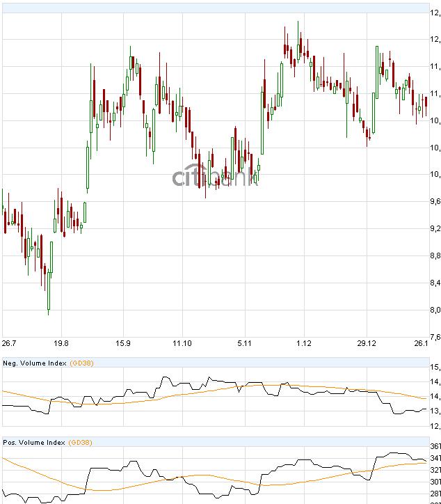Image resolution: width=441 pixels, height=504 pixels.
Task: Jump to the 11.10 date marker
Action: point(182,343)
